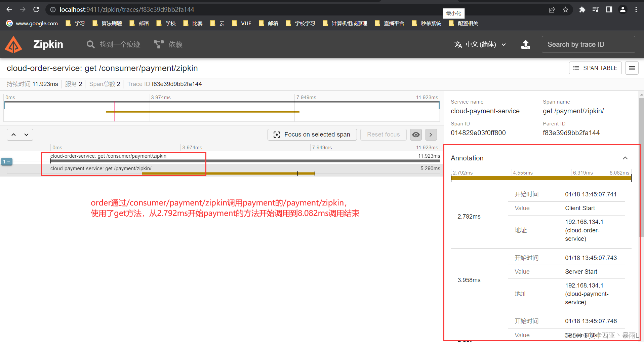Open the browser profile icon
This screenshot has height=342, width=644.
point(623,9)
